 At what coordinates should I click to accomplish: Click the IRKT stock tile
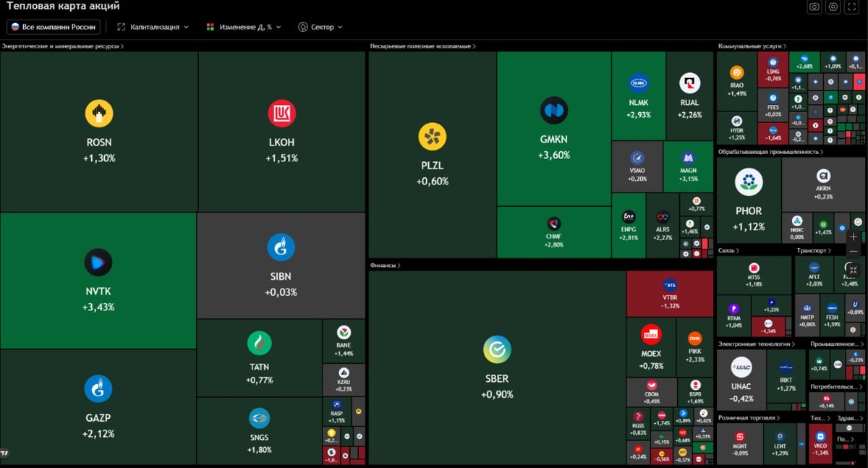pos(786,375)
